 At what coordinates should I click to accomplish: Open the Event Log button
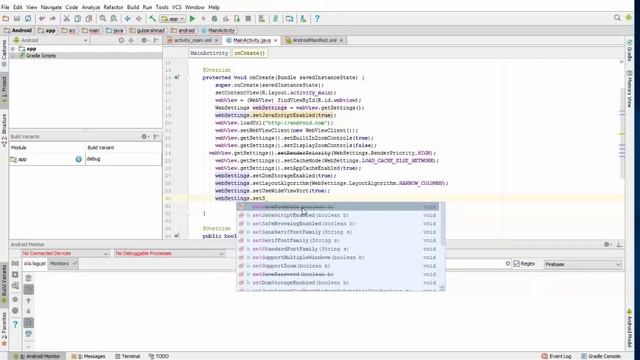pyautogui.click(x=556, y=356)
